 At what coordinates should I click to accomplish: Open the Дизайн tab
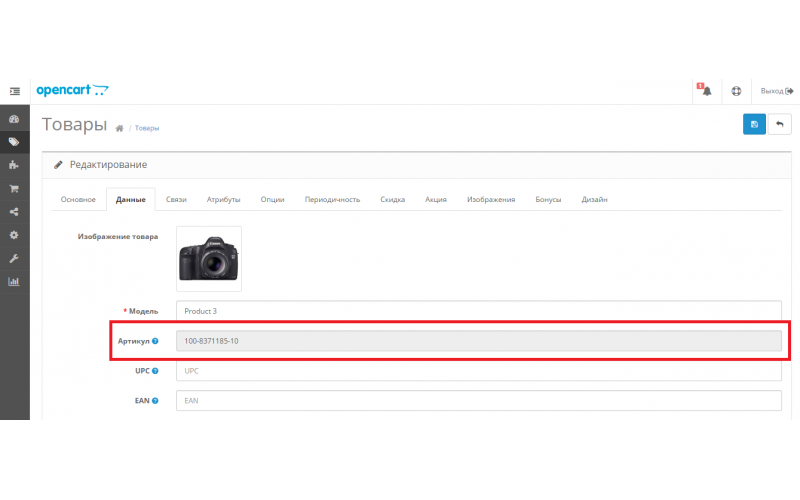click(x=594, y=199)
